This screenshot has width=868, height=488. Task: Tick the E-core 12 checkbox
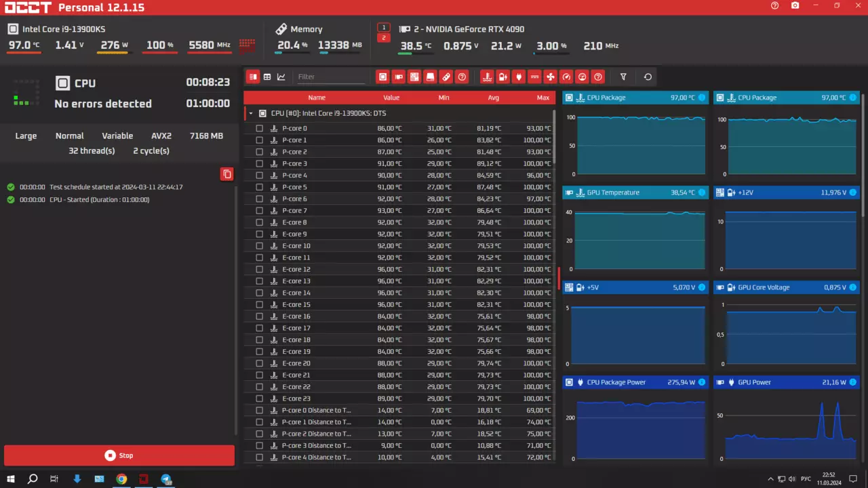click(259, 270)
